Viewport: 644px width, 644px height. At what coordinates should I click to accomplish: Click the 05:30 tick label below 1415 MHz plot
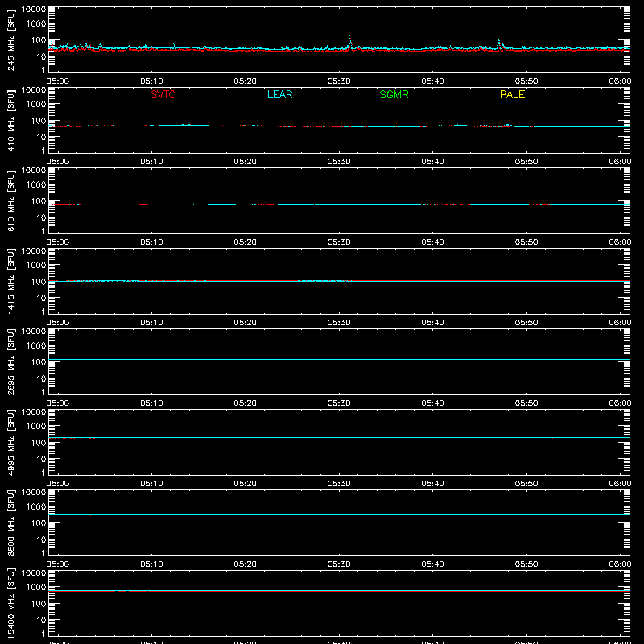point(339,323)
